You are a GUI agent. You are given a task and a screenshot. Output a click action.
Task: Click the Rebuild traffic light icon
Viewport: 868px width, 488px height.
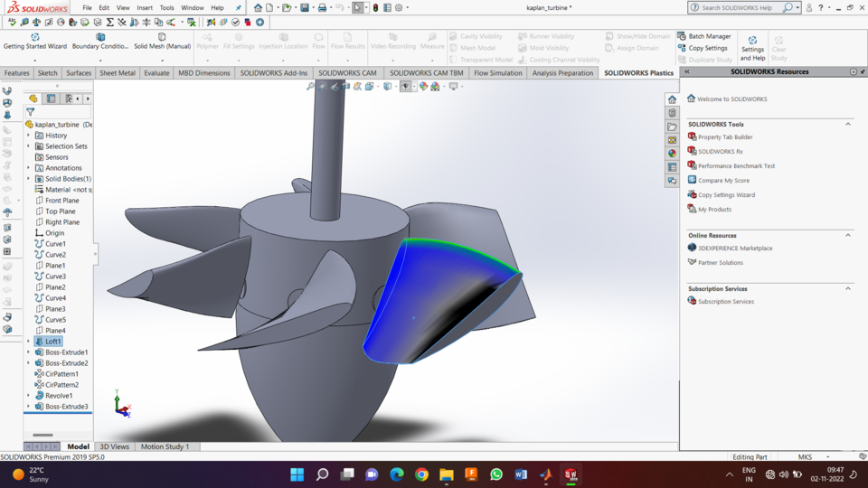click(375, 8)
